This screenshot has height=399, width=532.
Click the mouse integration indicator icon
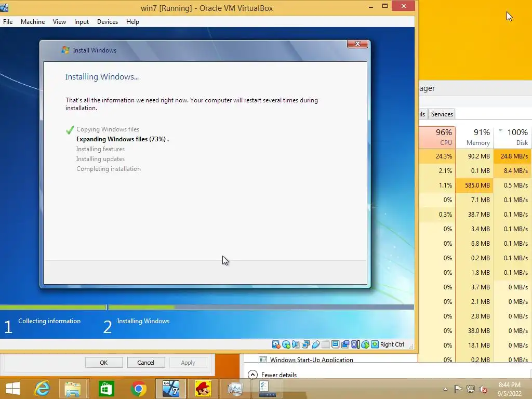click(x=365, y=345)
